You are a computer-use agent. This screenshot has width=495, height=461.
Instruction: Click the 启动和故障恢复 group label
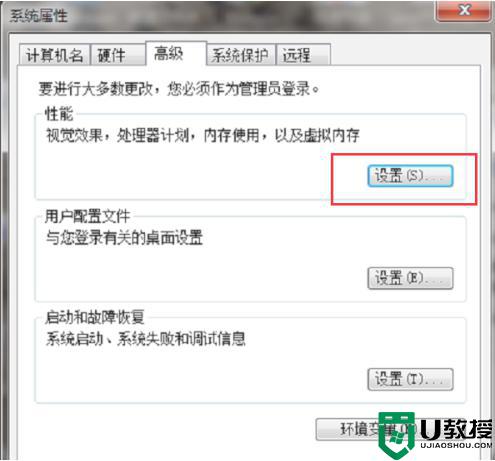[95, 317]
